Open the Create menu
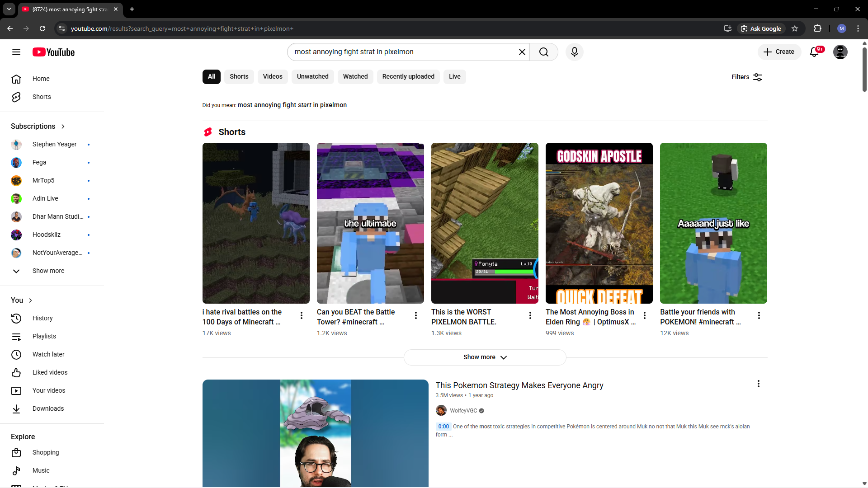Viewport: 868px width, 488px height. pyautogui.click(x=779, y=52)
